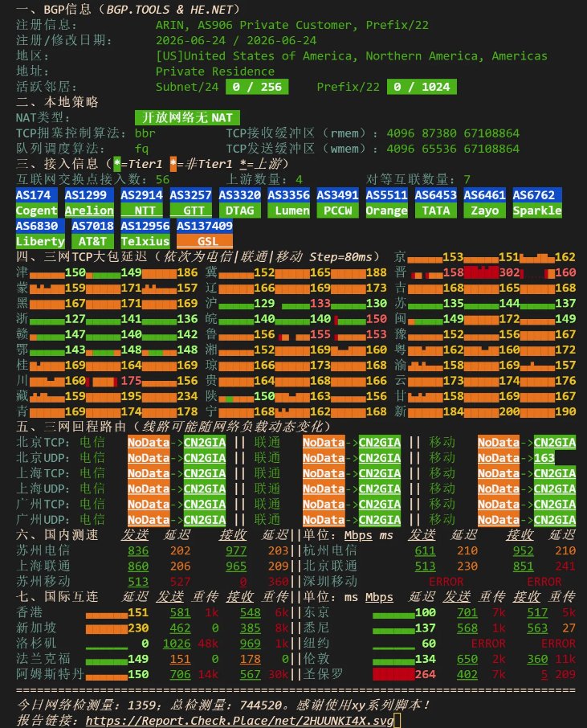The image size is (587, 728).
Task: Click 阿姆斯特丹 send speed 706
Action: coord(180,674)
